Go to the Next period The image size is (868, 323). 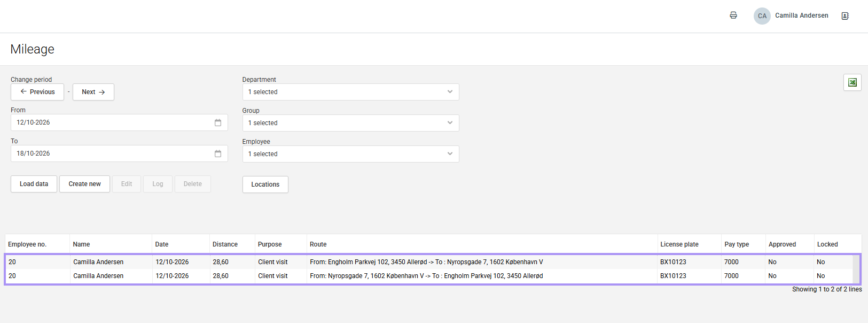click(x=93, y=92)
